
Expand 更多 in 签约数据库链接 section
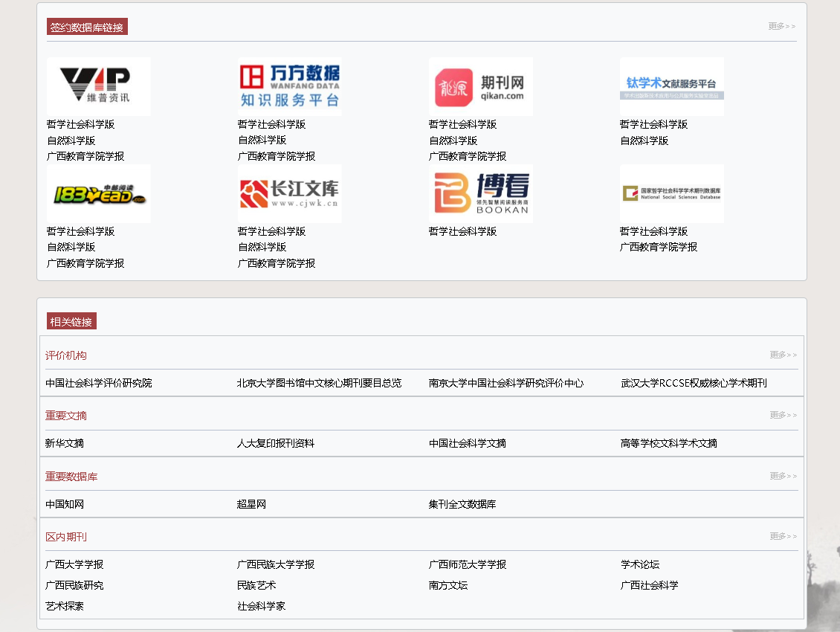tap(781, 26)
